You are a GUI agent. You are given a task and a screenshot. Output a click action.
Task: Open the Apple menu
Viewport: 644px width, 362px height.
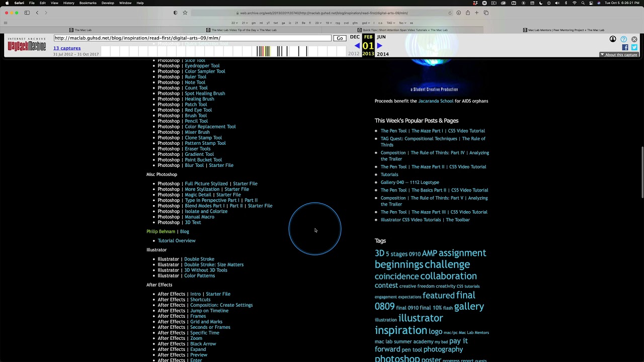tap(7, 3)
